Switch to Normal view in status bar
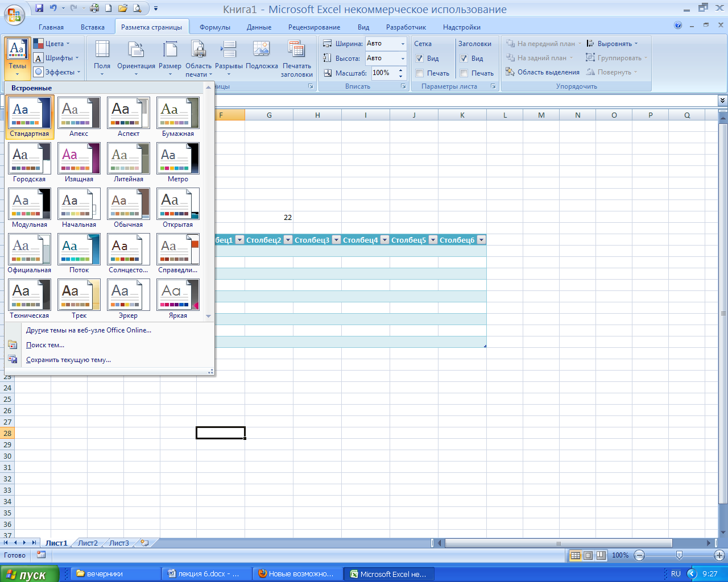 pos(575,555)
